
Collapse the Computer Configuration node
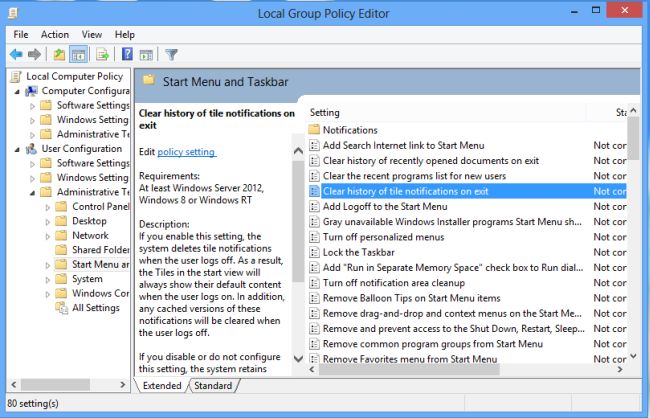tap(17, 92)
